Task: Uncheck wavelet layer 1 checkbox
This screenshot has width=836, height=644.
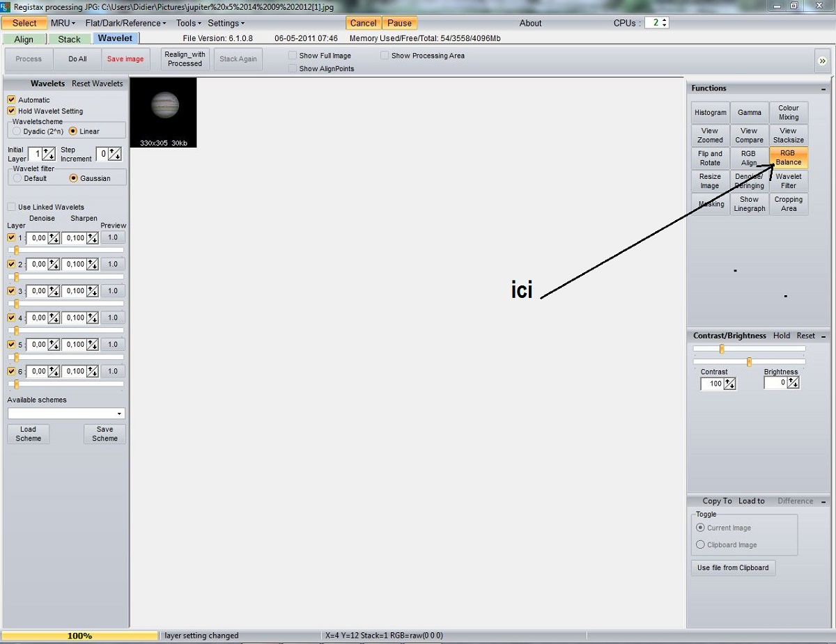Action: [11, 238]
